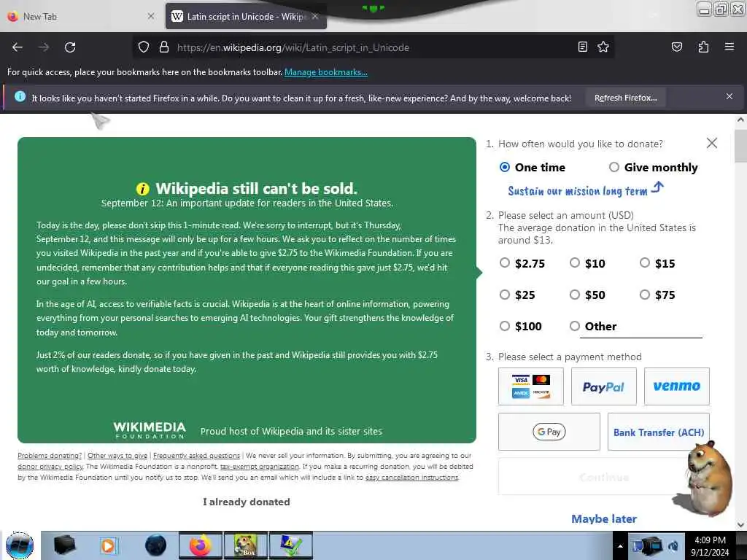Choose the $75 donation amount

pos(645,295)
